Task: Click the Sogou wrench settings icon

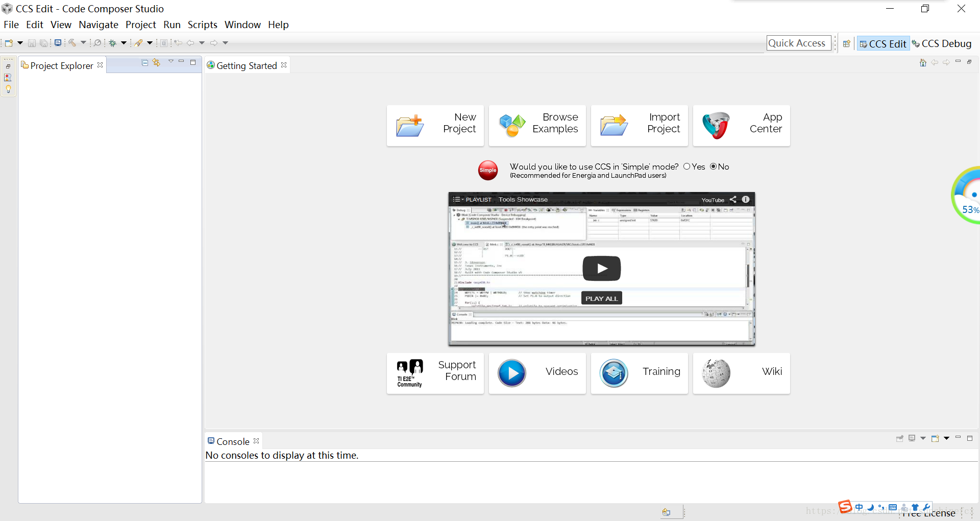Action: pos(926,507)
